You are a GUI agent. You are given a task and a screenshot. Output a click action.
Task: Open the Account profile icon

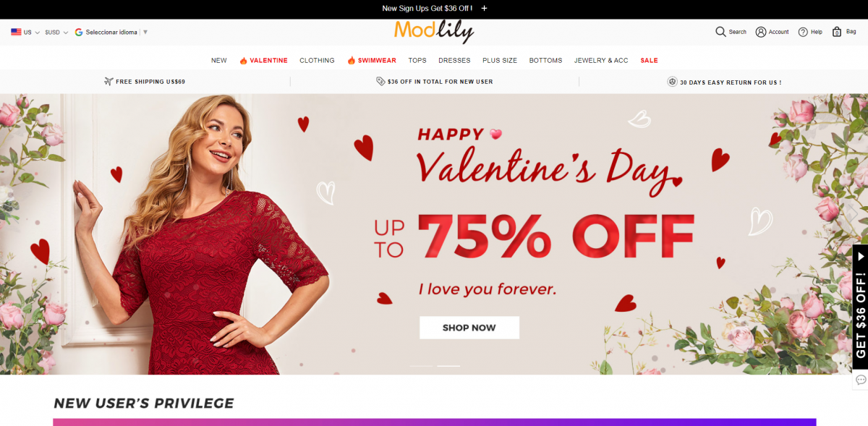click(x=761, y=32)
